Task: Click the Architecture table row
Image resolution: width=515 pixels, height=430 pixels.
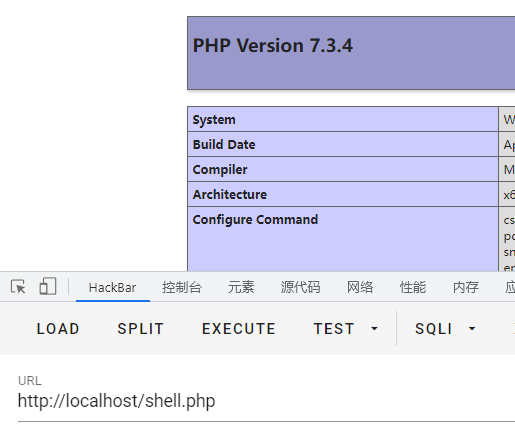Action: [x=351, y=194]
